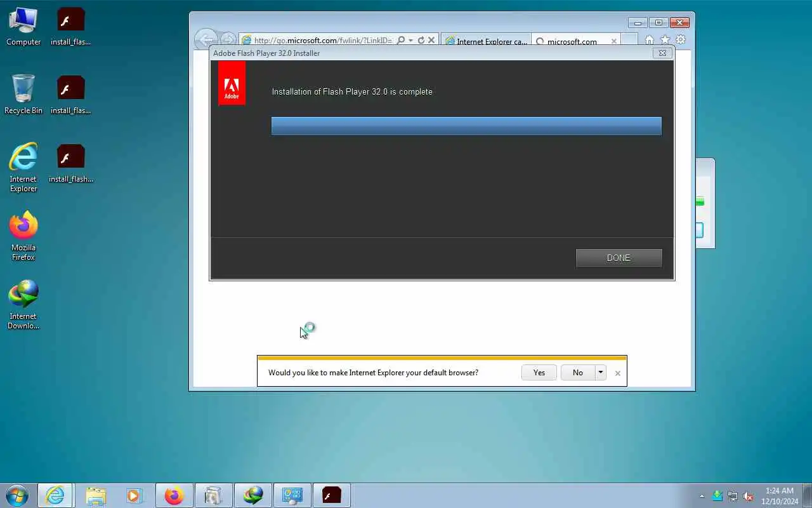Open Favorites star in Internet Explorer
812x508 pixels.
click(x=665, y=40)
